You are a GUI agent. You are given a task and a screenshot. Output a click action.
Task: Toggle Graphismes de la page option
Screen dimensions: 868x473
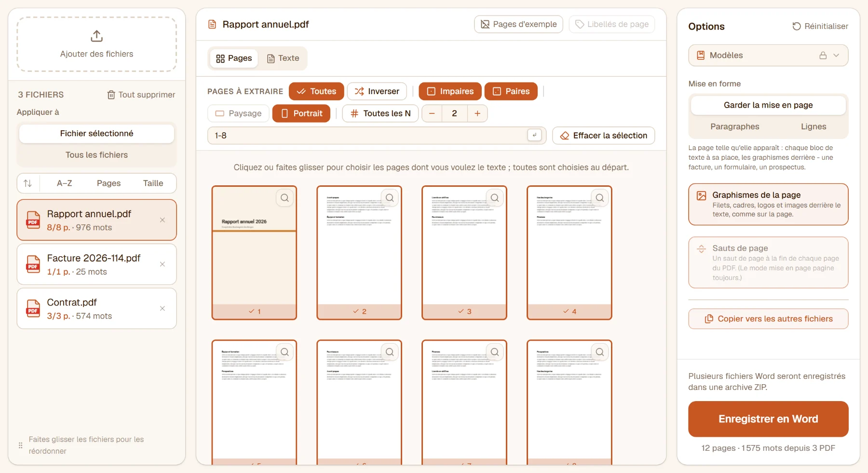768,204
